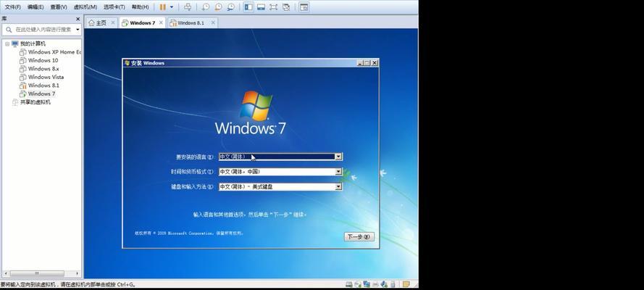Open 时间和货币格式 dropdown
Image resolution: width=644 pixels, height=290 pixels.
[338, 172]
